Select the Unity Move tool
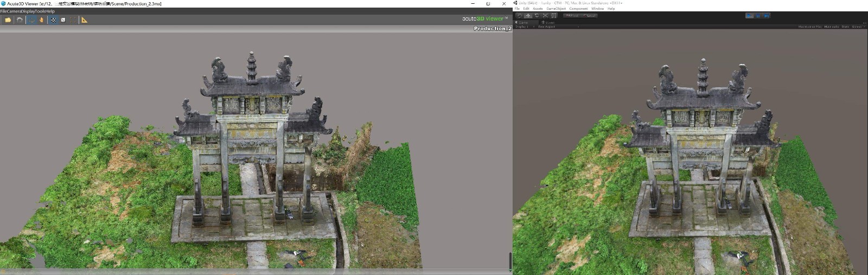 528,16
